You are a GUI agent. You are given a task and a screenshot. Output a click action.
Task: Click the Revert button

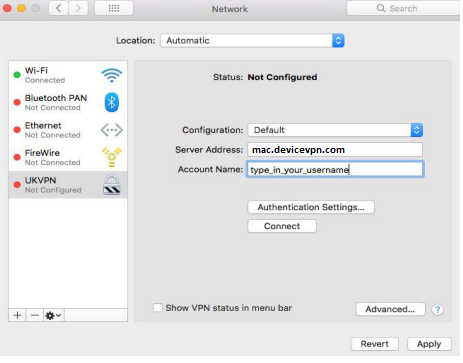coord(375,344)
